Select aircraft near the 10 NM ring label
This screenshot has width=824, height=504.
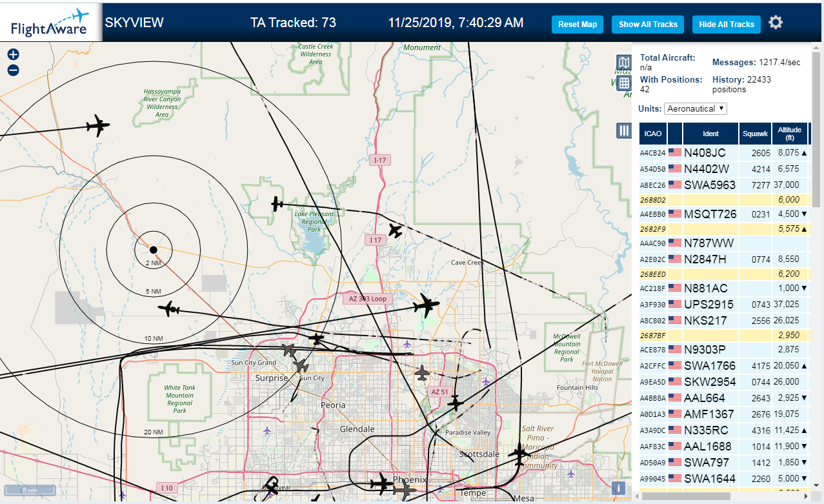169,309
